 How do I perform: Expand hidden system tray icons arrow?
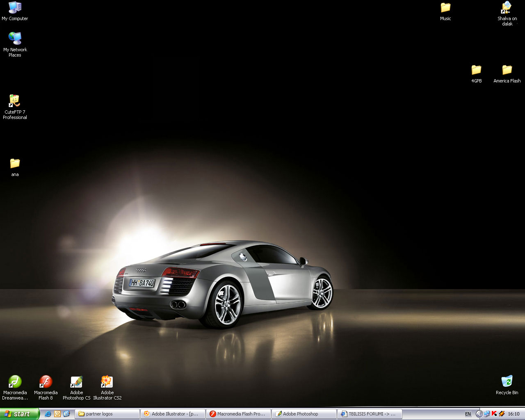(479, 414)
